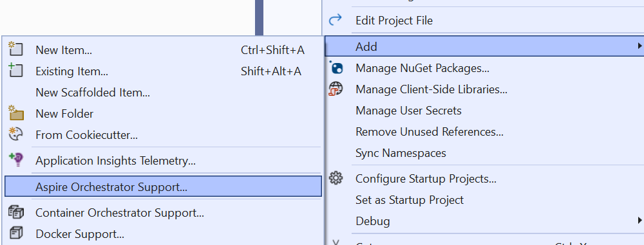Open Configure Startup Projects...
This screenshot has height=245, width=644.
point(484,179)
